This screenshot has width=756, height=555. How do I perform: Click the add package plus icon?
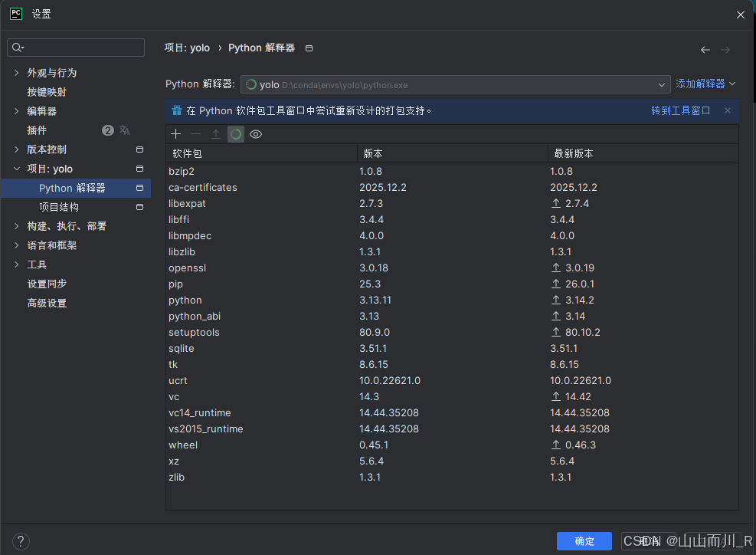176,134
